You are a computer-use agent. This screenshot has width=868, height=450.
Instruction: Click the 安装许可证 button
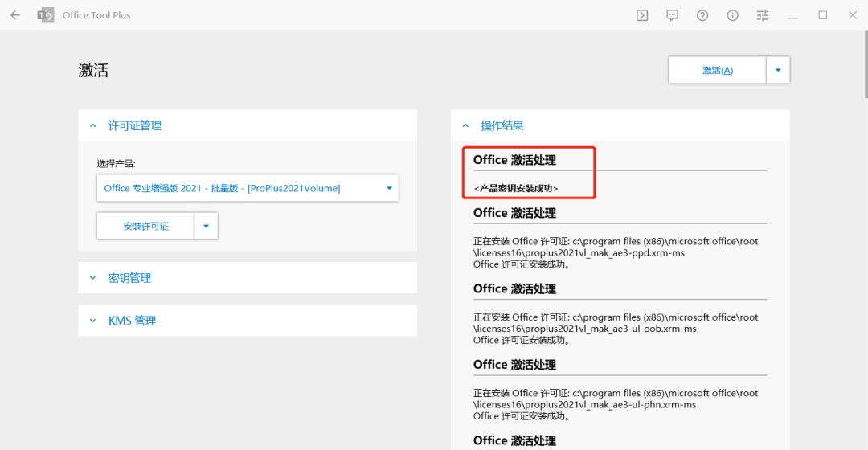[x=145, y=226]
